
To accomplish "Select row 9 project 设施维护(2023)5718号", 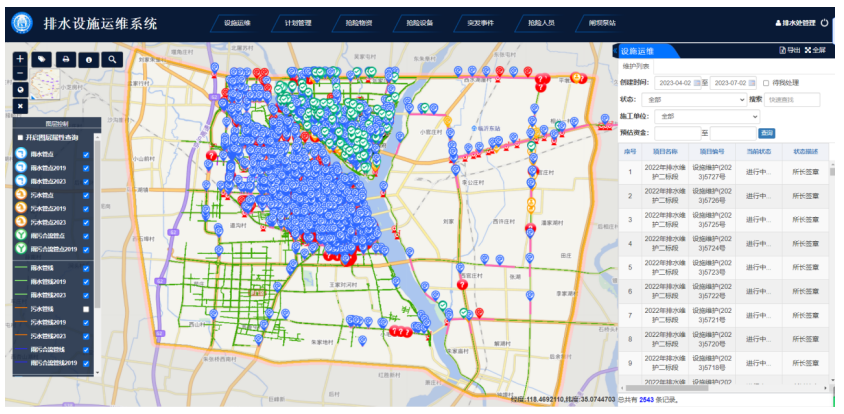I will (x=723, y=363).
